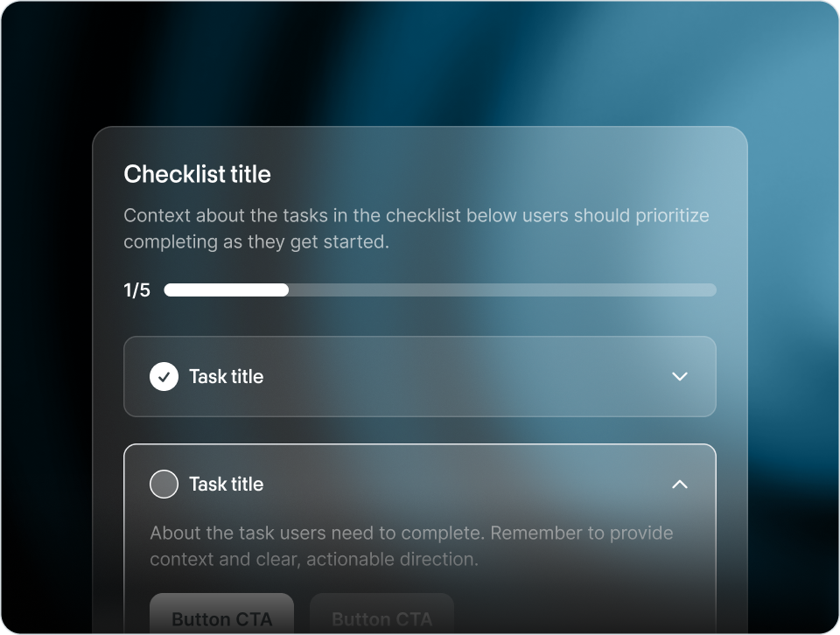Collapse the open task with the up chevron
Screen dimensions: 840x635
click(679, 485)
